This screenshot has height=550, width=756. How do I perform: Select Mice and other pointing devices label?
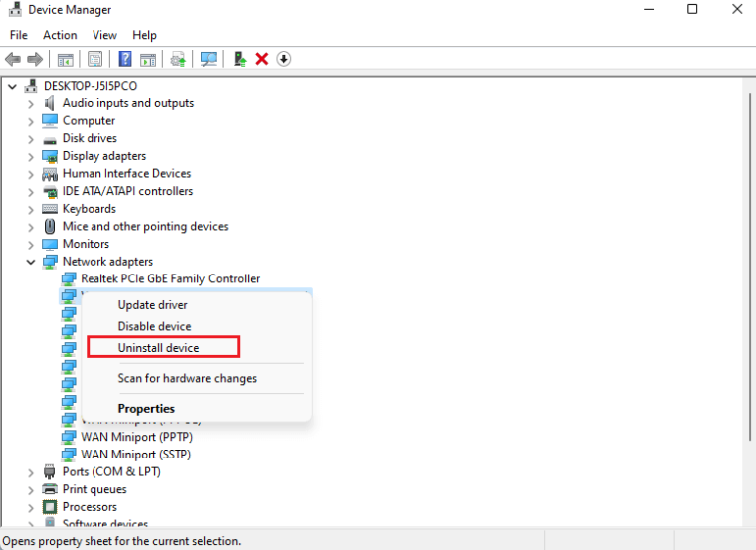point(145,226)
